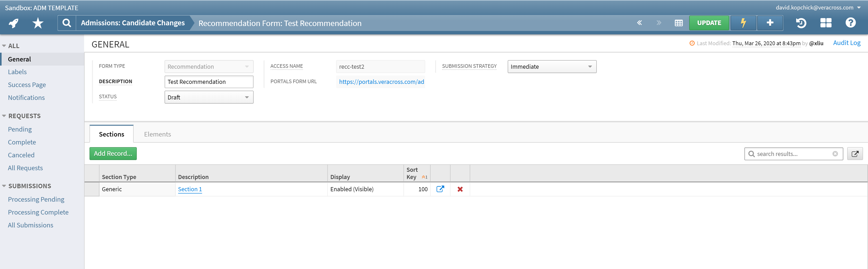This screenshot has width=868, height=269.
Task: Click the apps grid icon near top right
Action: click(826, 23)
